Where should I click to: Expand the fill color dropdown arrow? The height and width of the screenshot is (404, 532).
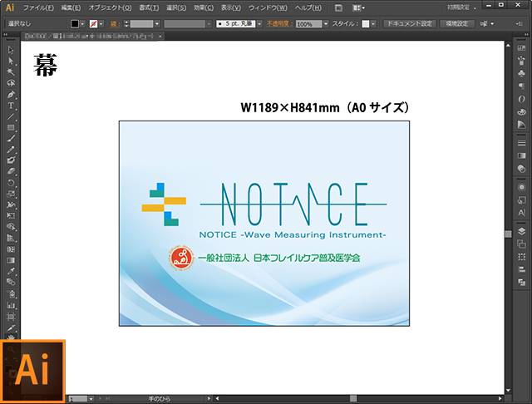pos(82,24)
